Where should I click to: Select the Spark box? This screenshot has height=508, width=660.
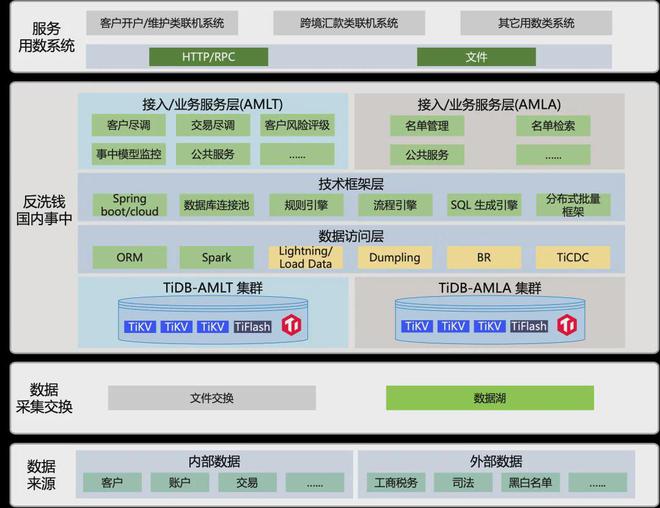click(216, 257)
